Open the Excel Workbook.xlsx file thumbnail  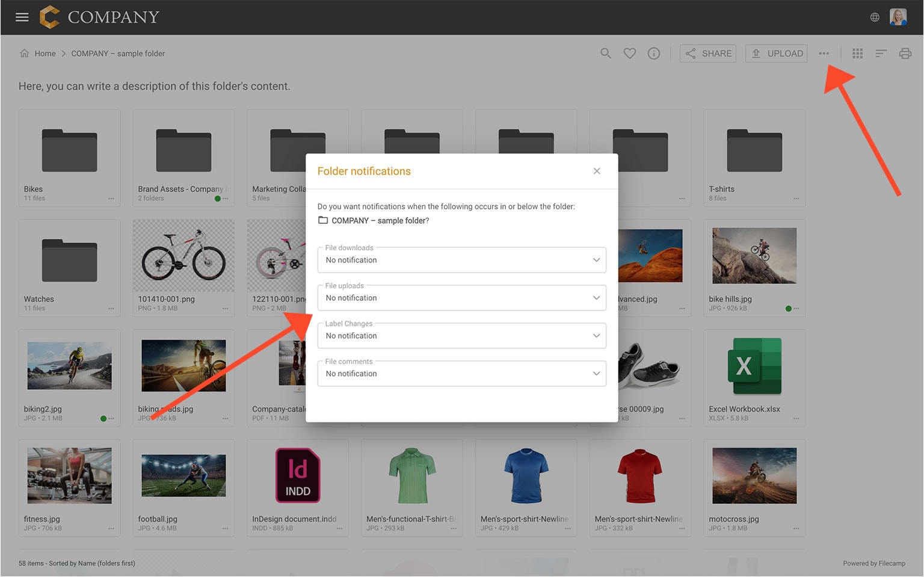click(x=754, y=367)
